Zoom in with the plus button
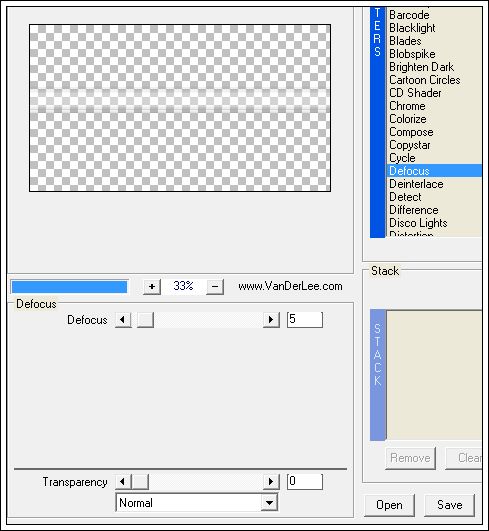 tap(152, 286)
